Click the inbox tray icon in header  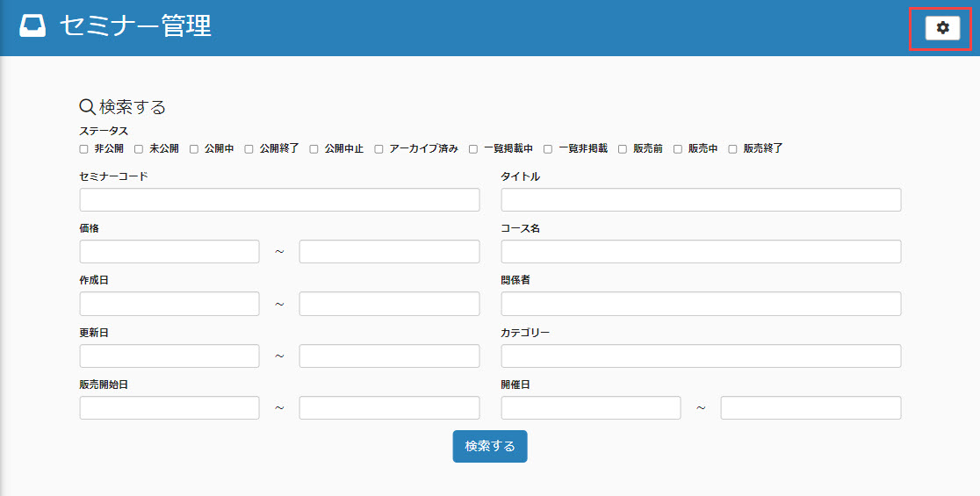coord(32,27)
